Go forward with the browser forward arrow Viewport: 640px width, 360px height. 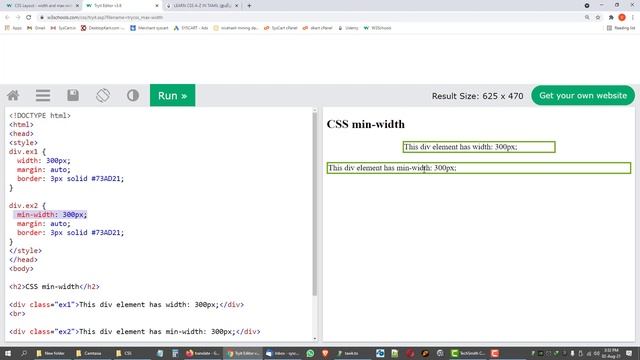pyautogui.click(x=18, y=18)
